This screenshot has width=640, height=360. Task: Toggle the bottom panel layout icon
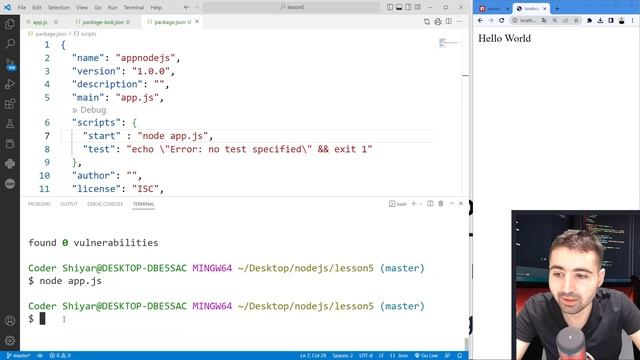(x=399, y=7)
